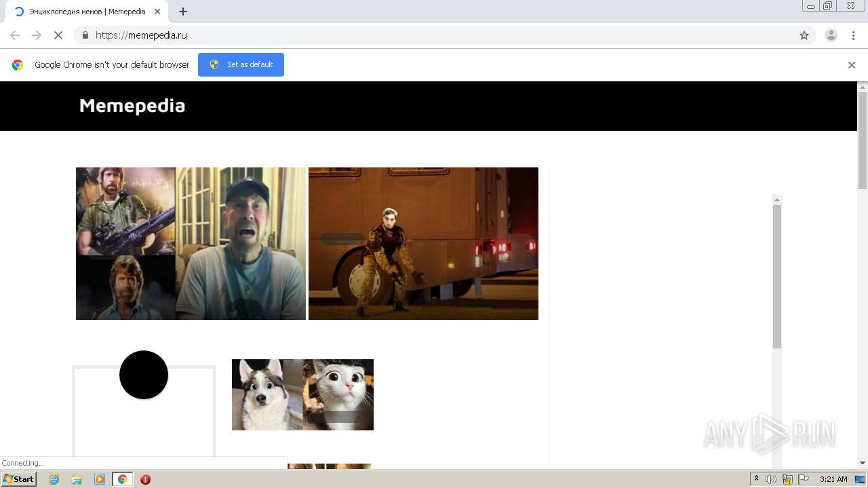The height and width of the screenshot is (488, 868).
Task: Click the sidebar inner scrollbar up arrow
Action: point(777,199)
